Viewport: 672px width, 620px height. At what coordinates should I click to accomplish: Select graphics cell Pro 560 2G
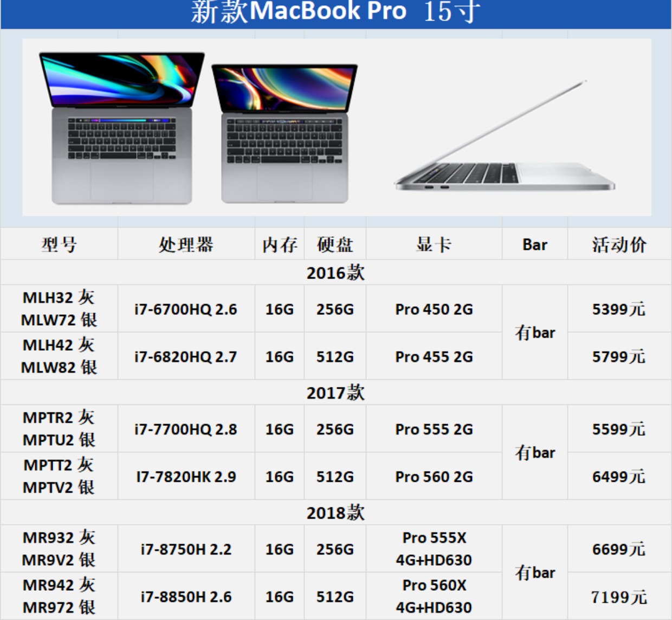coord(434,477)
